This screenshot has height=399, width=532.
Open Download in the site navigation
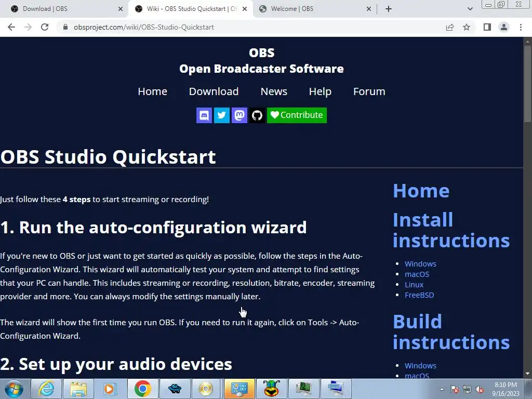point(214,91)
